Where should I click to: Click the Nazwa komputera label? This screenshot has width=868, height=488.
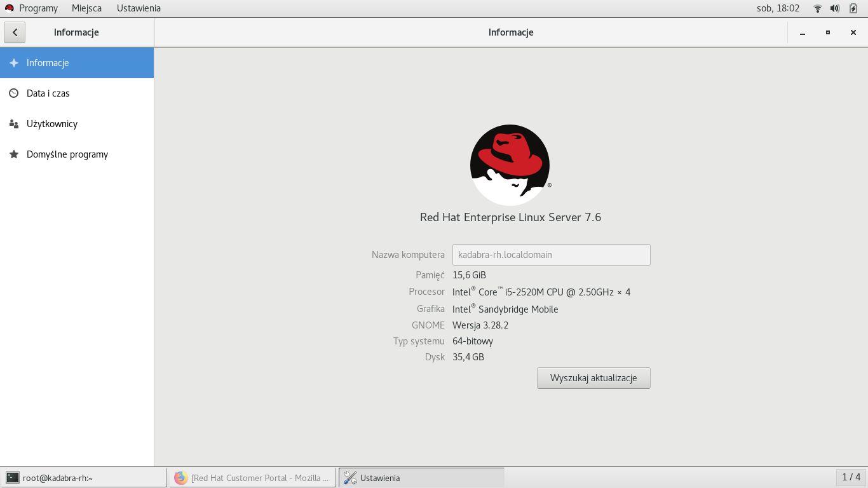click(x=408, y=255)
